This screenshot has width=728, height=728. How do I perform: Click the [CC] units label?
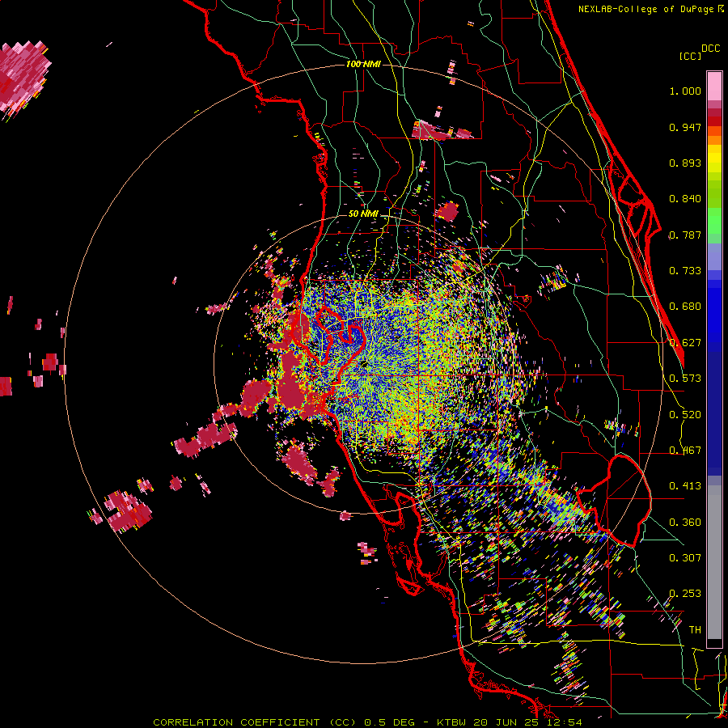click(x=690, y=56)
